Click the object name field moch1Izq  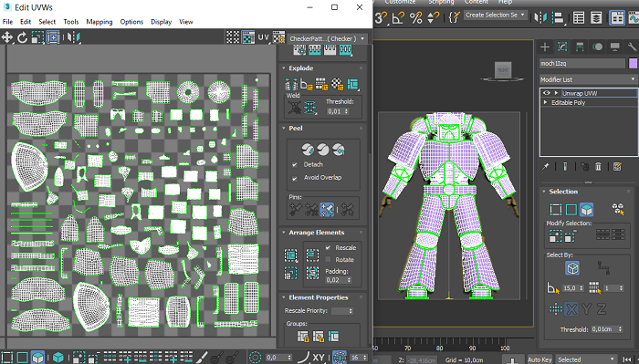(582, 63)
